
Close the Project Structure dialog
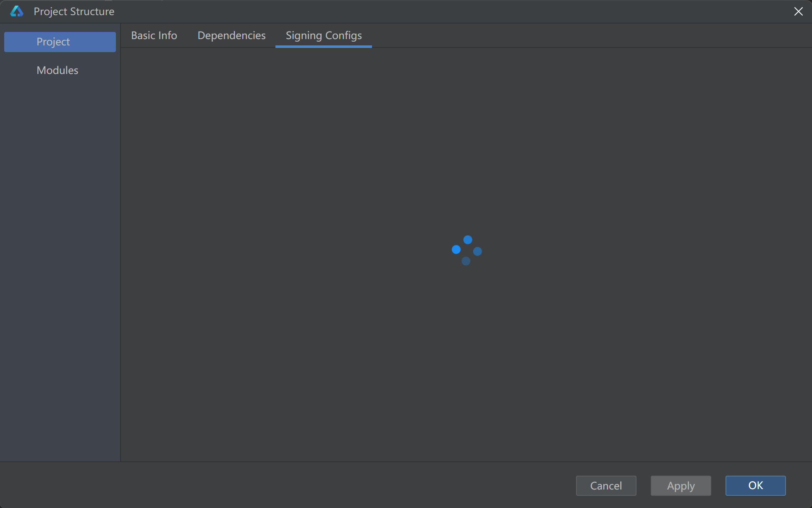pos(798,11)
